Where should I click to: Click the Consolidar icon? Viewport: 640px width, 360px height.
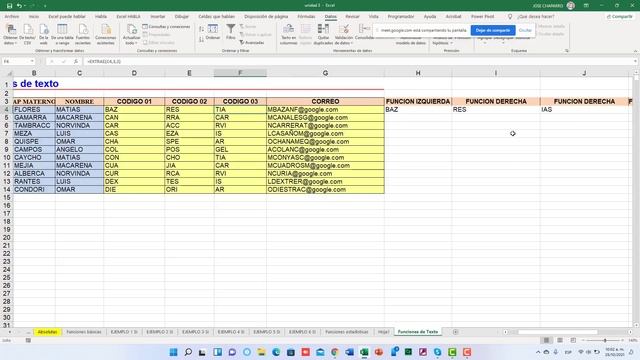364,31
